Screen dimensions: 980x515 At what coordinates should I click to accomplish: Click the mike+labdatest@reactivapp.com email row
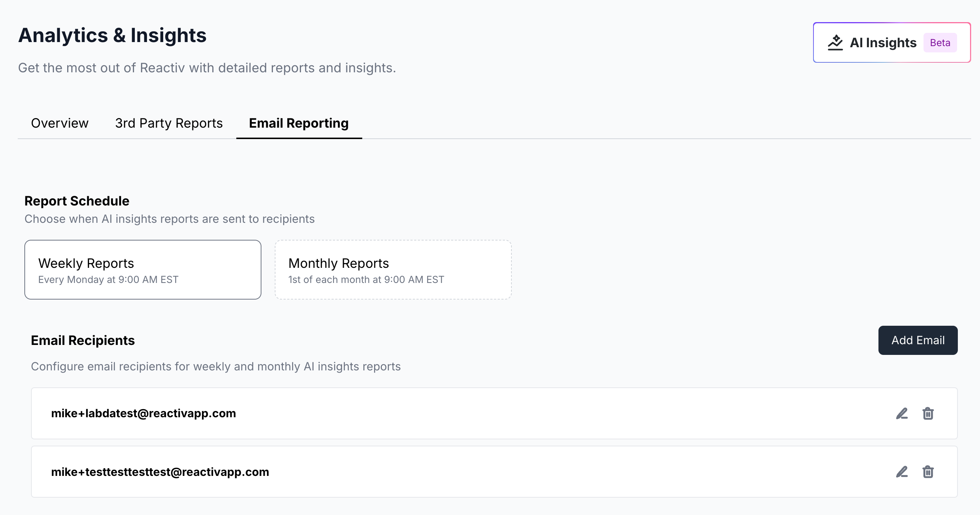143,413
